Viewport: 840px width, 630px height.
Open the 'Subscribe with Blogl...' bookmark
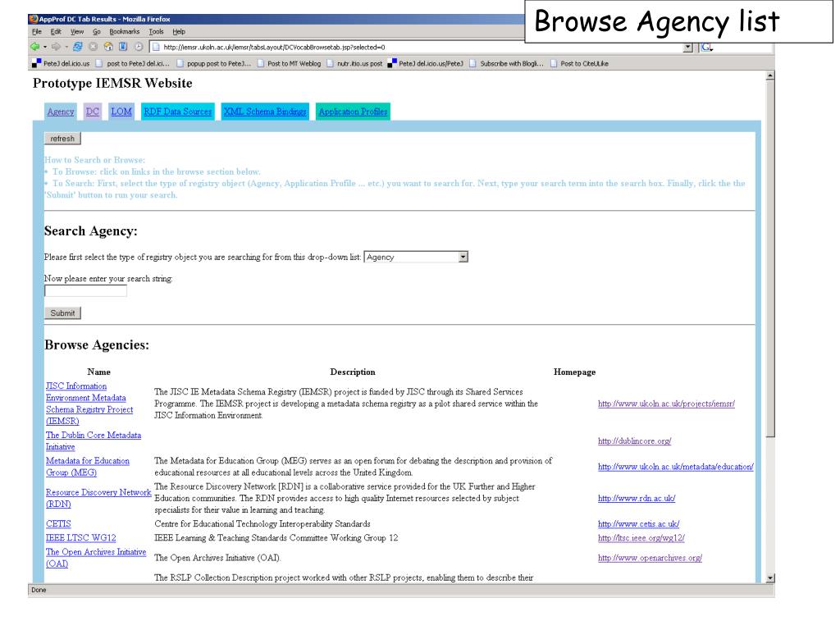pos(506,64)
